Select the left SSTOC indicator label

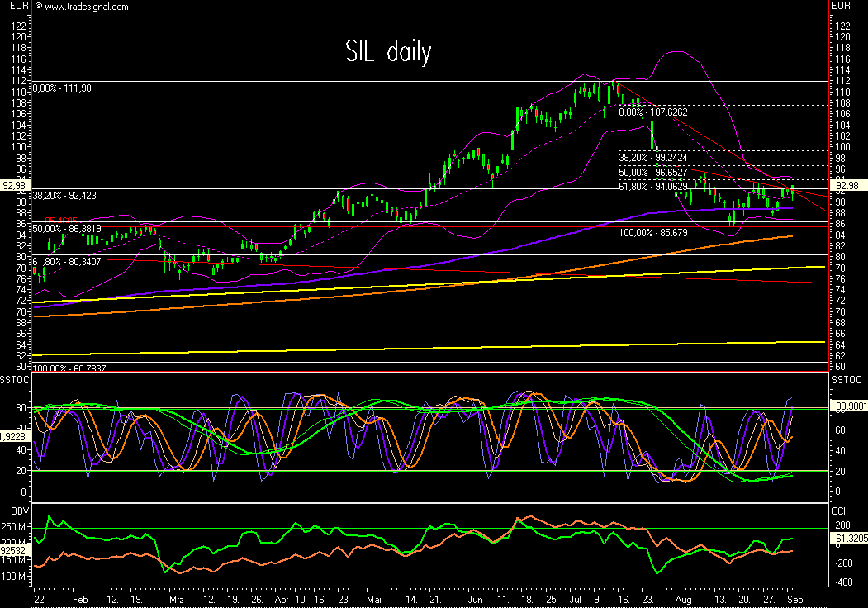click(13, 379)
